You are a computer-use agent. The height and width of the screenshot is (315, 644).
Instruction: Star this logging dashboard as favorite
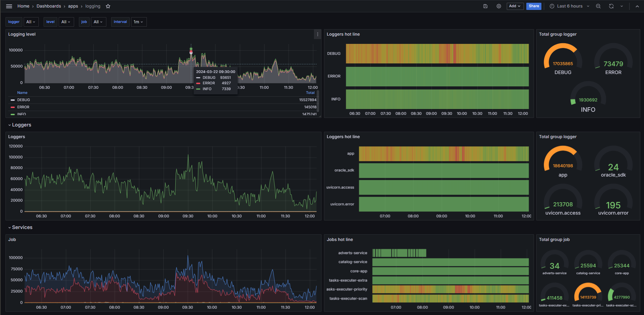tap(108, 6)
